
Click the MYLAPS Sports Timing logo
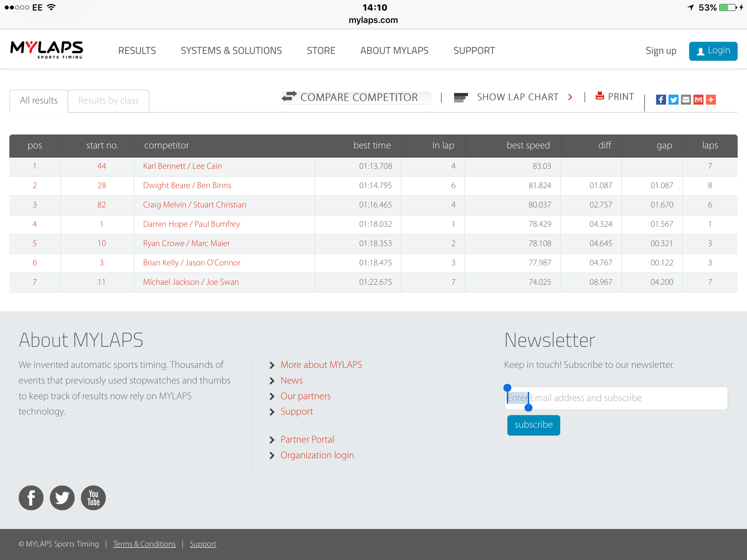(x=47, y=50)
